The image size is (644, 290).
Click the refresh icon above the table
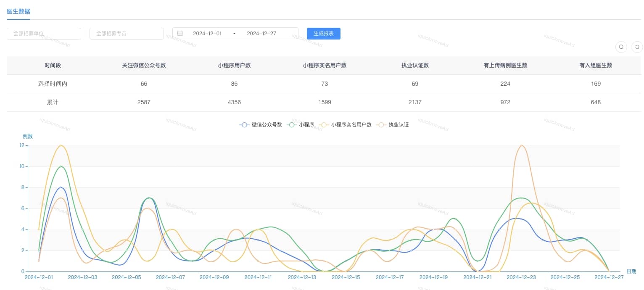click(x=637, y=47)
